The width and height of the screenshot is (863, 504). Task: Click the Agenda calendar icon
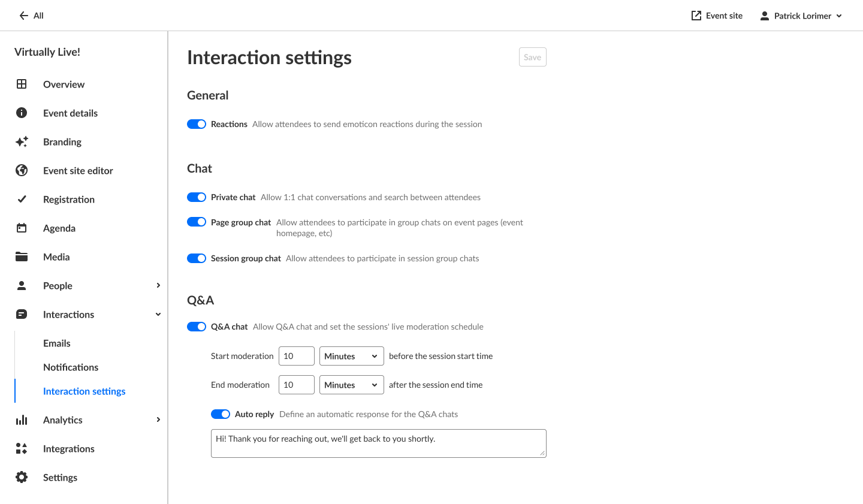click(22, 228)
